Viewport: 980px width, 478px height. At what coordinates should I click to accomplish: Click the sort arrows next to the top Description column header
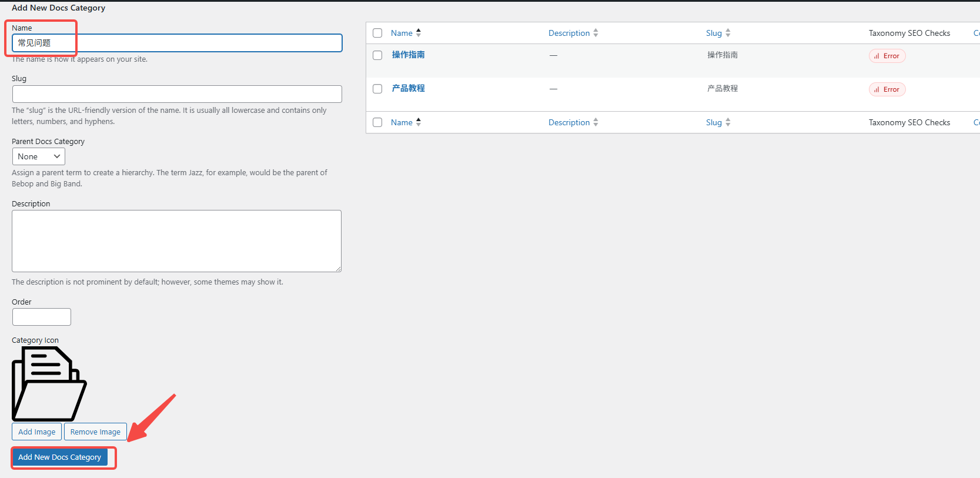pos(596,33)
